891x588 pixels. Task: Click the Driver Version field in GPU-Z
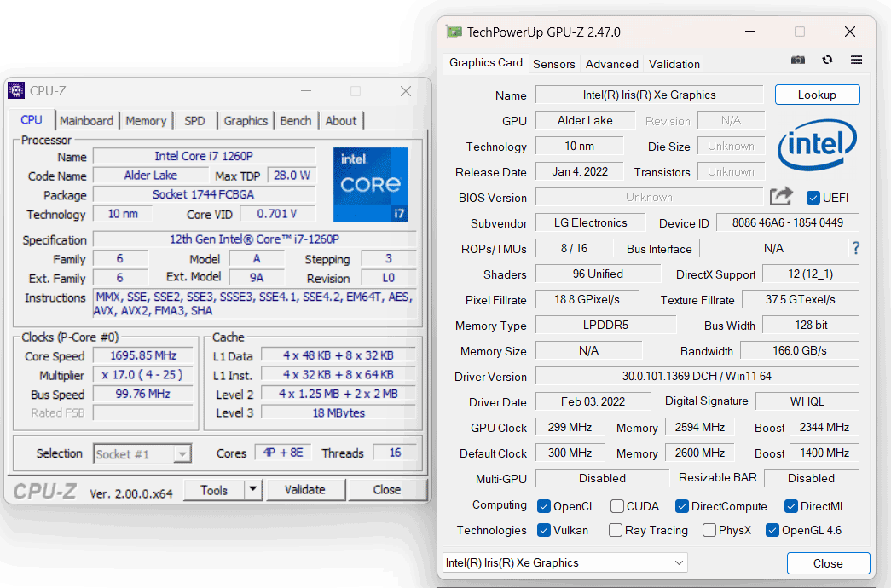[x=697, y=376]
